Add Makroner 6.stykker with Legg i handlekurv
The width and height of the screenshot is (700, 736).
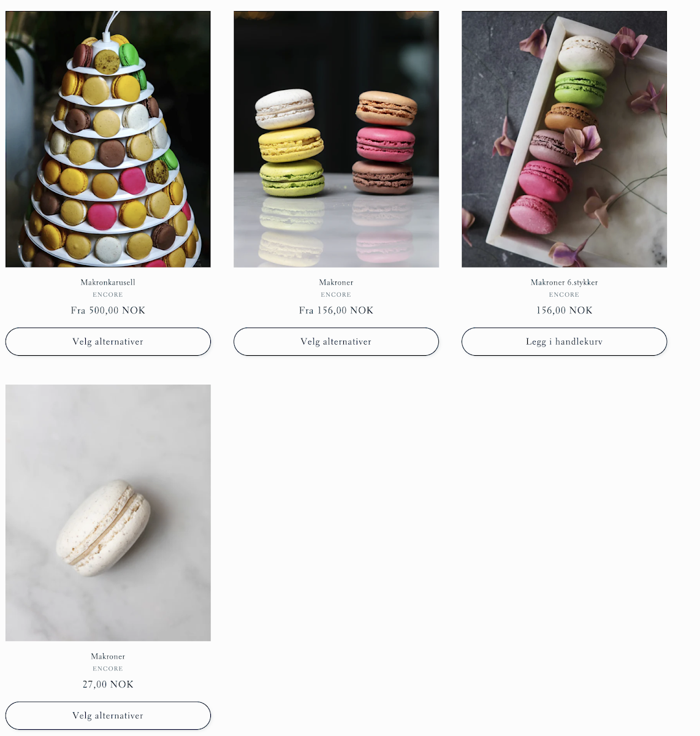click(564, 342)
